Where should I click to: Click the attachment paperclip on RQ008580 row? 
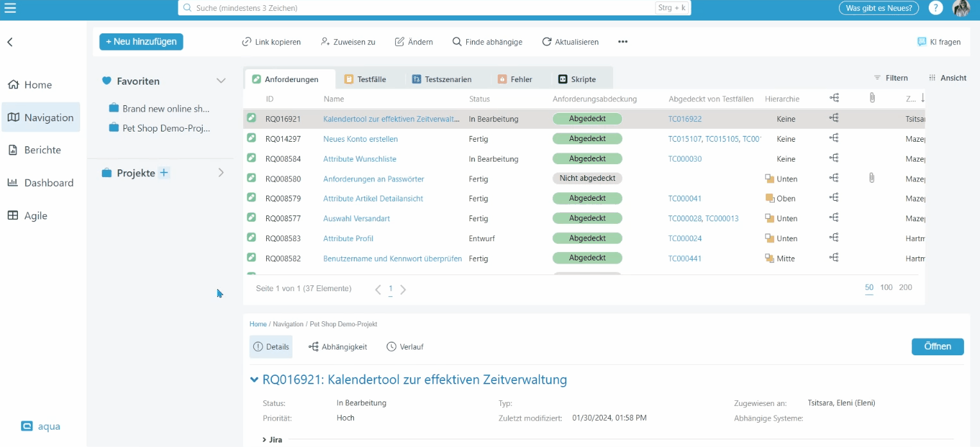point(872,178)
